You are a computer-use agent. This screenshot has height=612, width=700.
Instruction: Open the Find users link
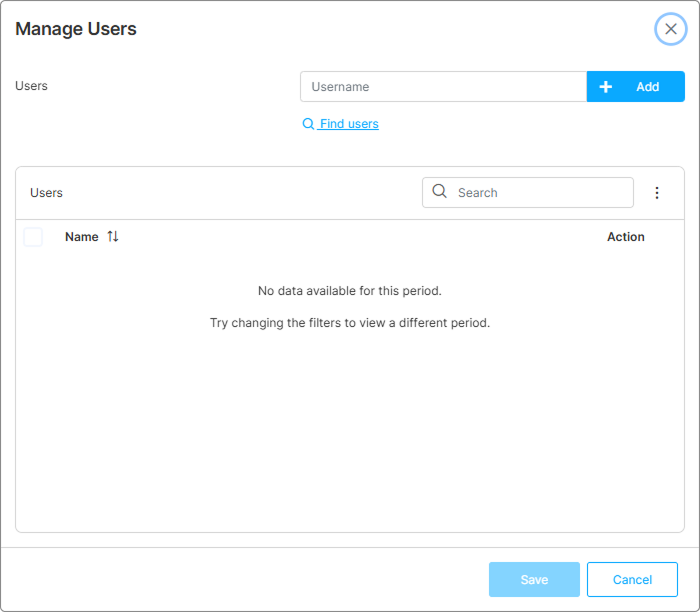(x=341, y=124)
